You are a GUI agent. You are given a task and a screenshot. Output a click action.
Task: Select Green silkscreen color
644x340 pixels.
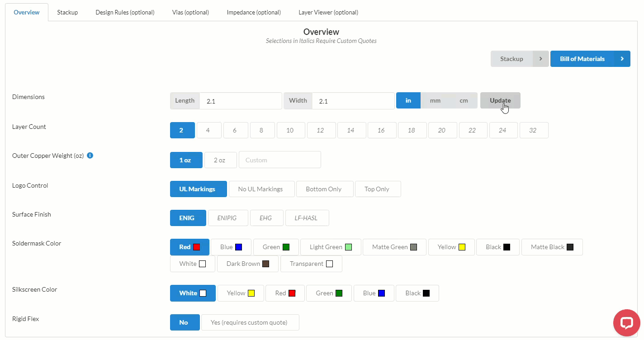coord(329,293)
